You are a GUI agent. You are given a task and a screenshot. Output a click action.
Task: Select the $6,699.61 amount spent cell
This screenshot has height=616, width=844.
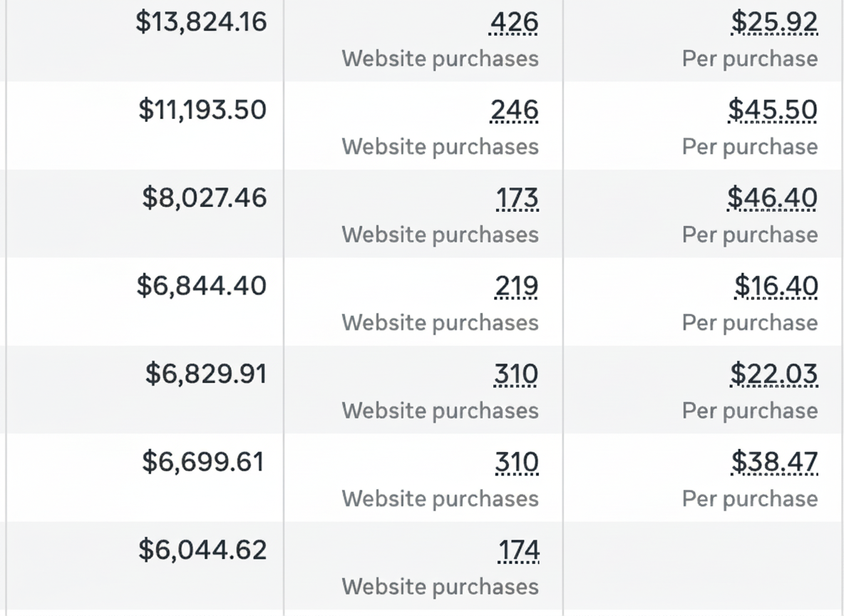[x=203, y=461]
